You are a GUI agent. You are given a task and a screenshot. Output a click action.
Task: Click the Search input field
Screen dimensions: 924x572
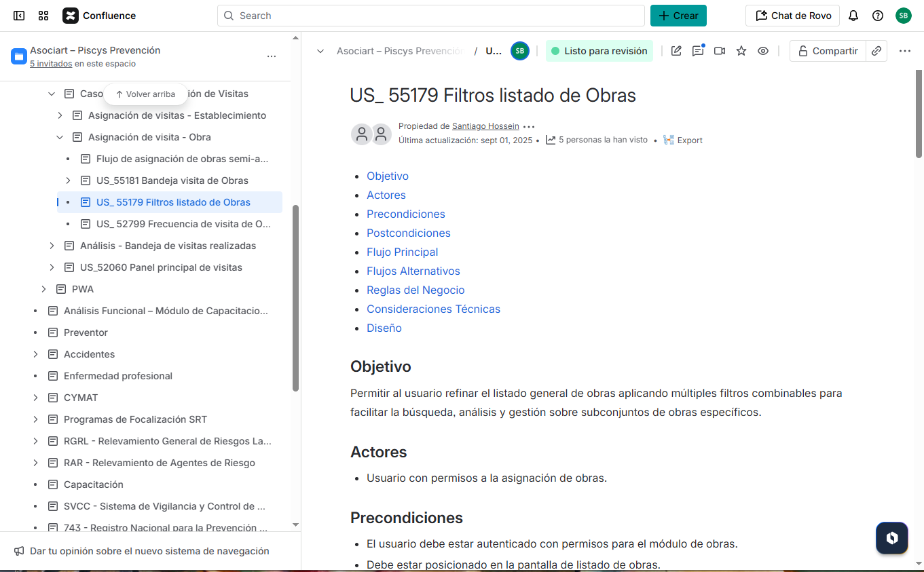[x=431, y=16]
